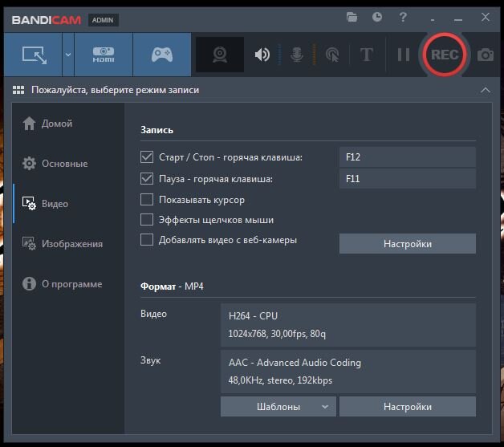Viewport: 504px width, 447px height.
Task: Enable Добавлять видео с веб-камеры checkbox
Action: (x=147, y=240)
